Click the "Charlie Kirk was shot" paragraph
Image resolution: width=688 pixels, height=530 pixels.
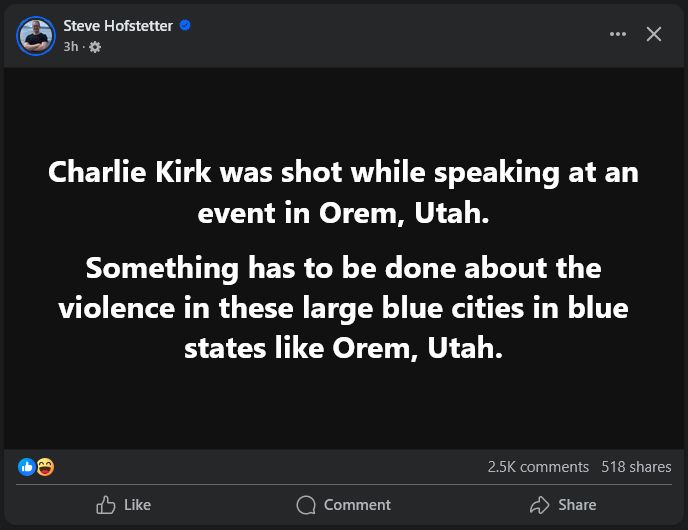(x=343, y=192)
